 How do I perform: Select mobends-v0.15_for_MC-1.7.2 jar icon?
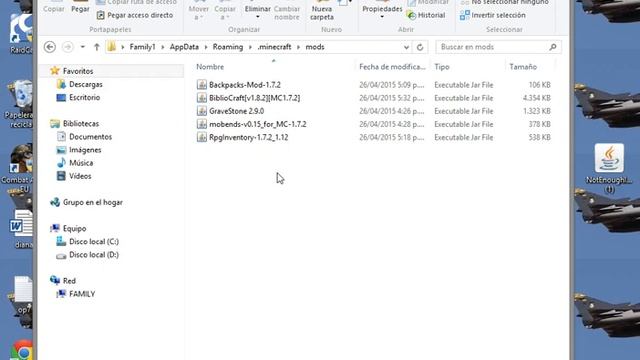coord(202,124)
